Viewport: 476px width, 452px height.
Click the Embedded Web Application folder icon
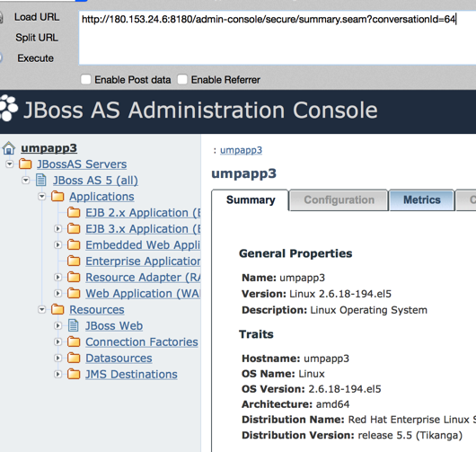click(74, 244)
